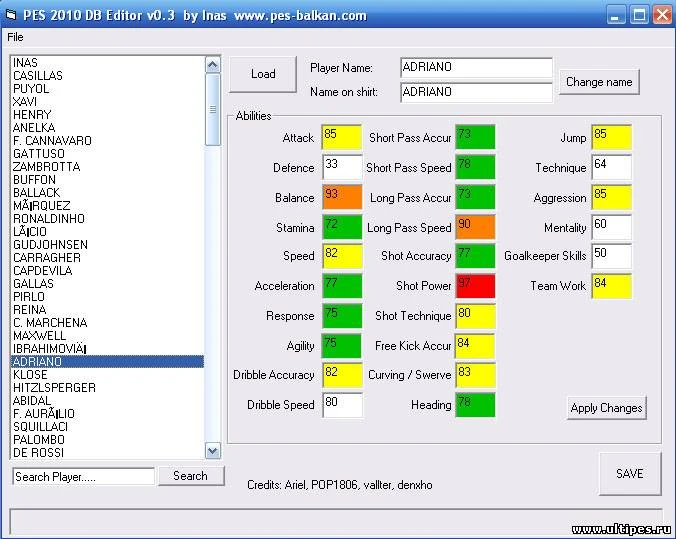Click the SAVE button
This screenshot has height=539, width=676.
tap(629, 473)
